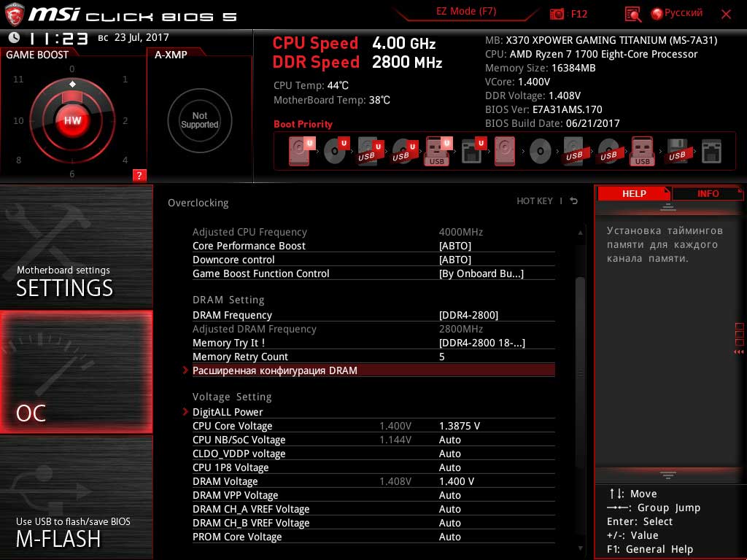Select the legacy USB key boot icon
747x560 pixels.
click(643, 151)
